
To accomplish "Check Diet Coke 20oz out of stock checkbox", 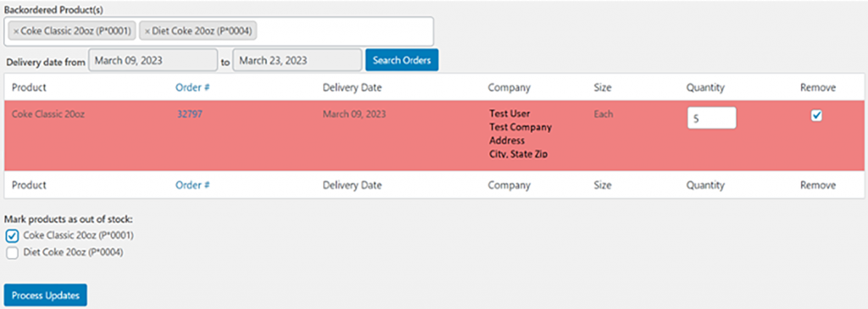I will tap(13, 253).
